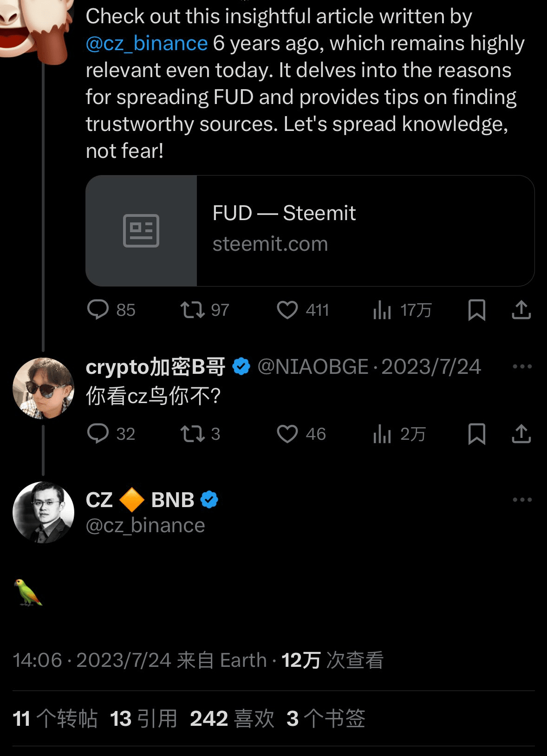
Task: Like the tweet with 411 likes
Action: coord(287,310)
